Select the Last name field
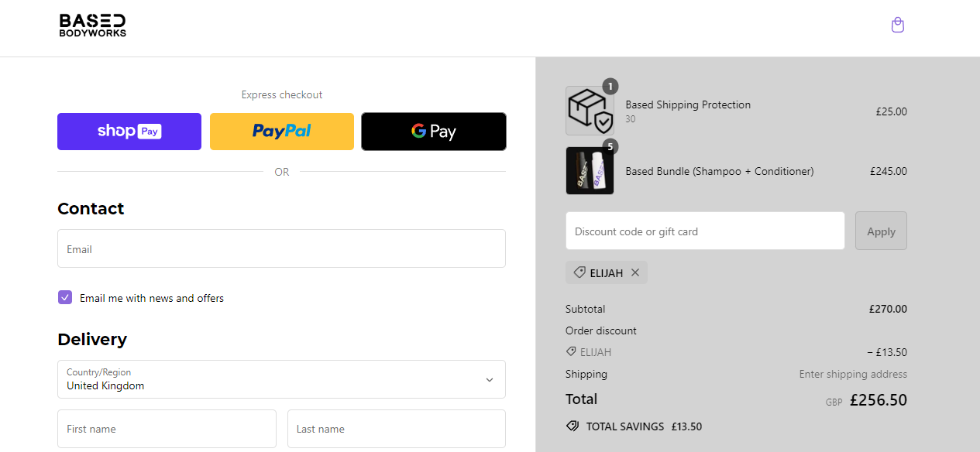980x452 pixels. click(x=396, y=429)
